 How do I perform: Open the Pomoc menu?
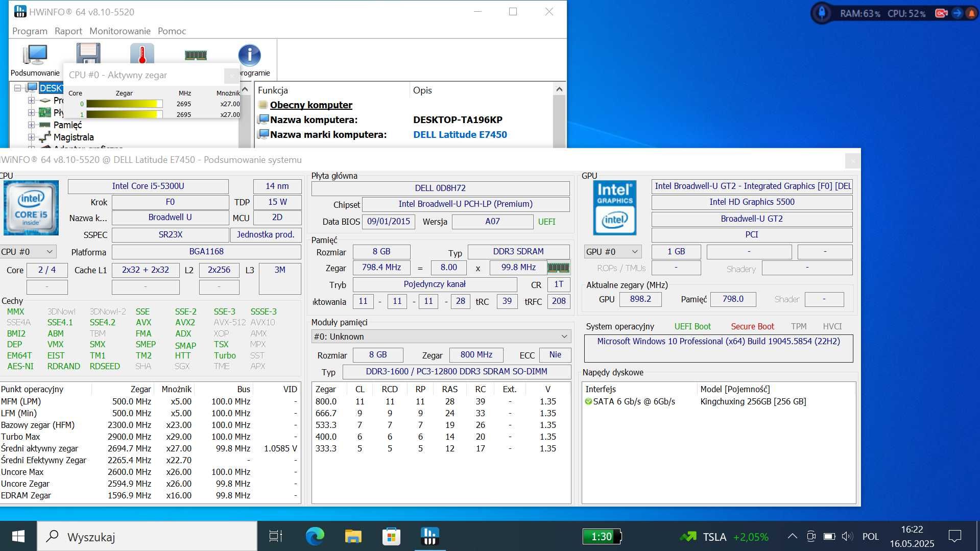pyautogui.click(x=172, y=31)
